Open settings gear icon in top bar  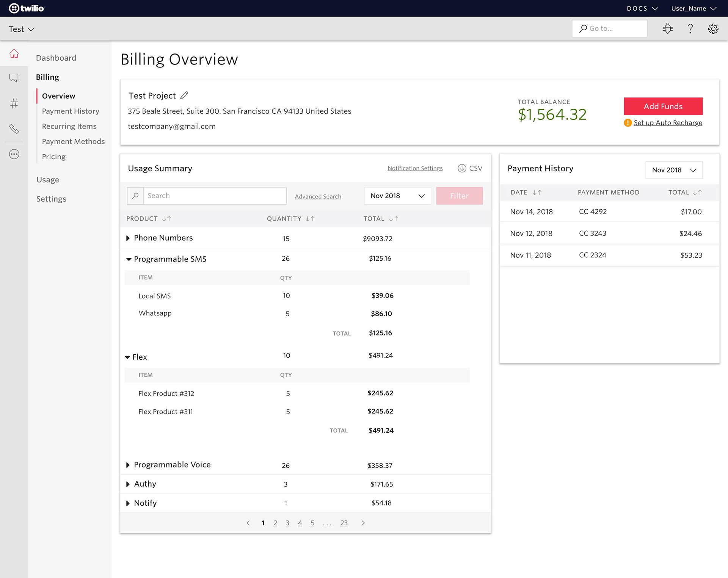pos(713,29)
